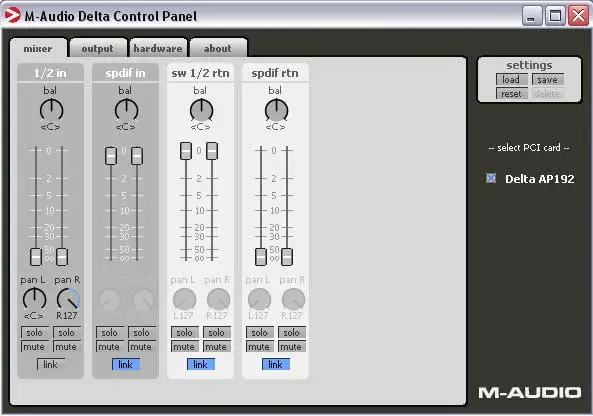Viewport: 593px width, 416px height.
Task: Click the load settings button
Action: click(511, 79)
